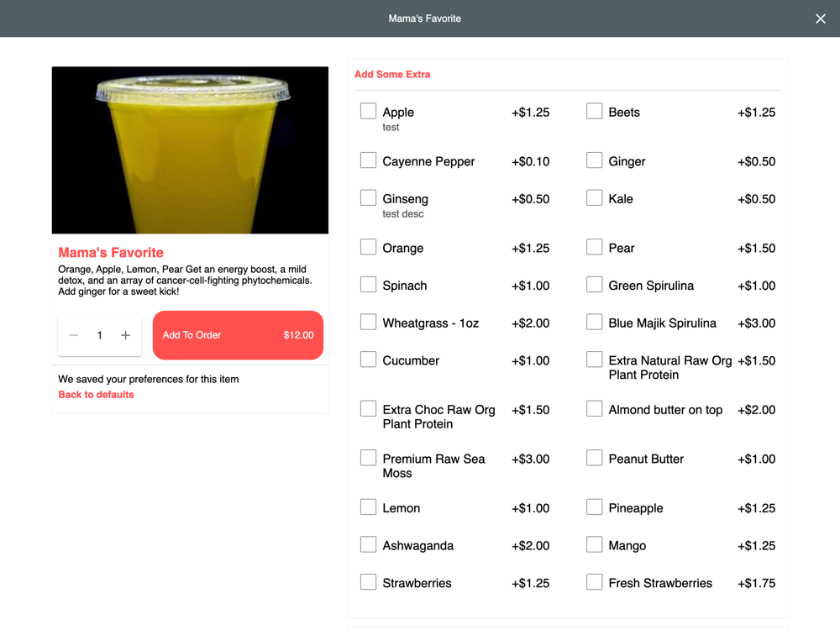The height and width of the screenshot is (630, 840).
Task: Select the Fresh Strawberries checkbox
Action: point(594,582)
